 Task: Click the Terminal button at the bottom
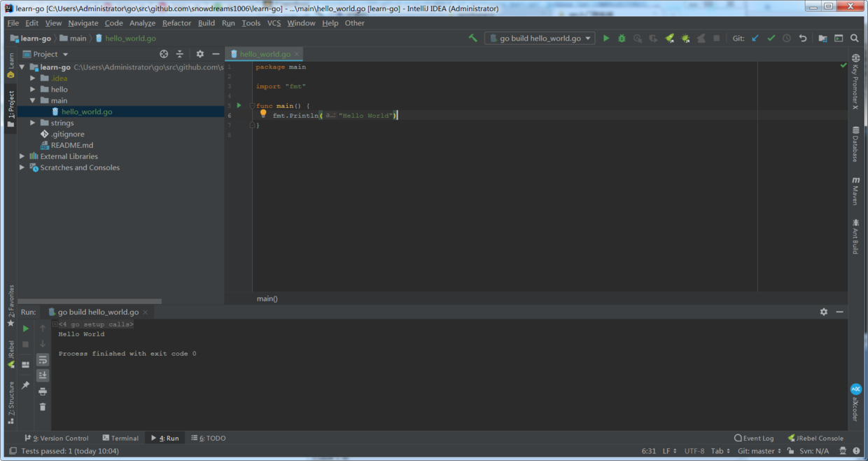pyautogui.click(x=120, y=438)
